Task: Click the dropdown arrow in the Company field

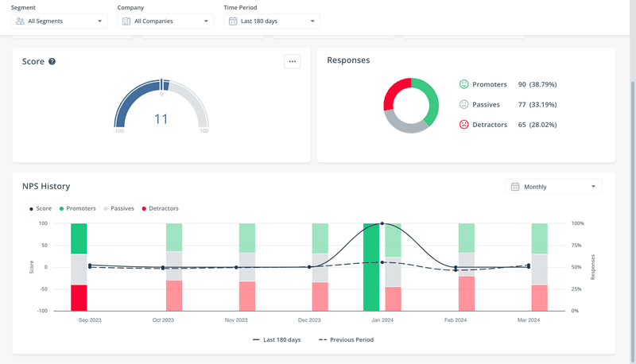Action: 206,21
